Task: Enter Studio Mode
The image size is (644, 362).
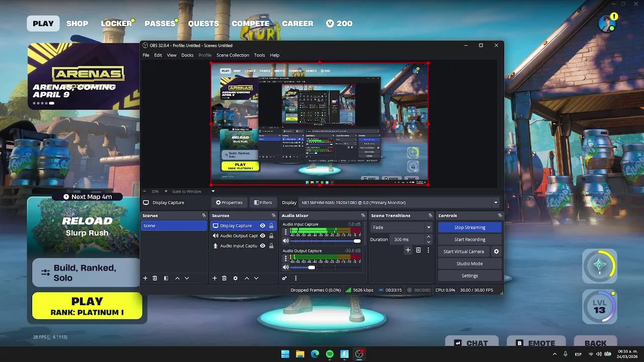Action: [469, 263]
